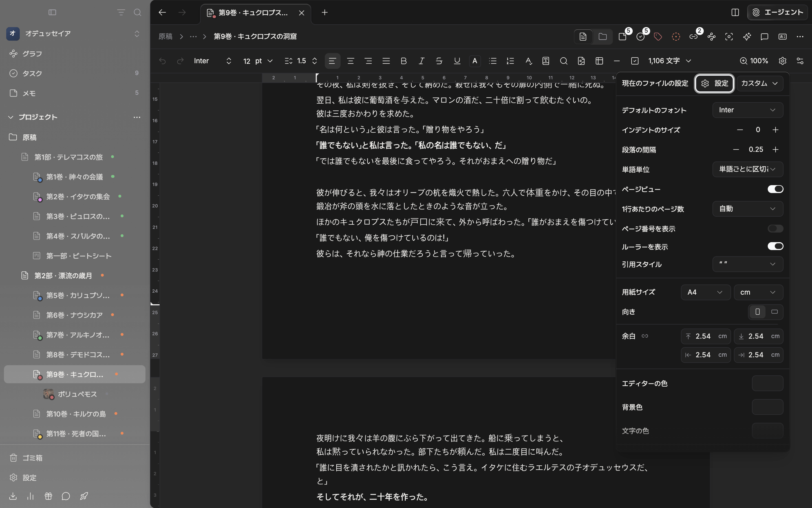The height and width of the screenshot is (508, 812).
Task: Open text color A button
Action: [x=475, y=61]
